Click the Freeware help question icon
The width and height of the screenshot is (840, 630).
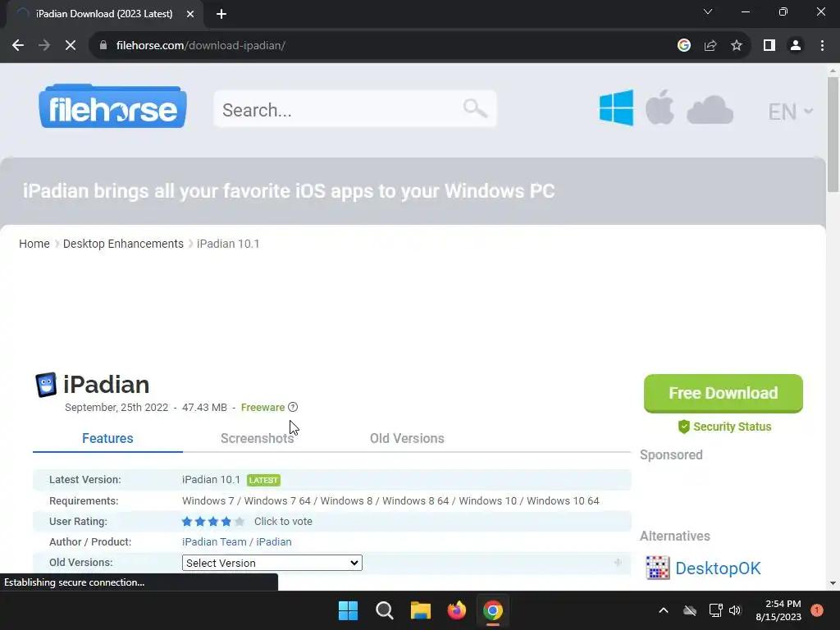(293, 407)
